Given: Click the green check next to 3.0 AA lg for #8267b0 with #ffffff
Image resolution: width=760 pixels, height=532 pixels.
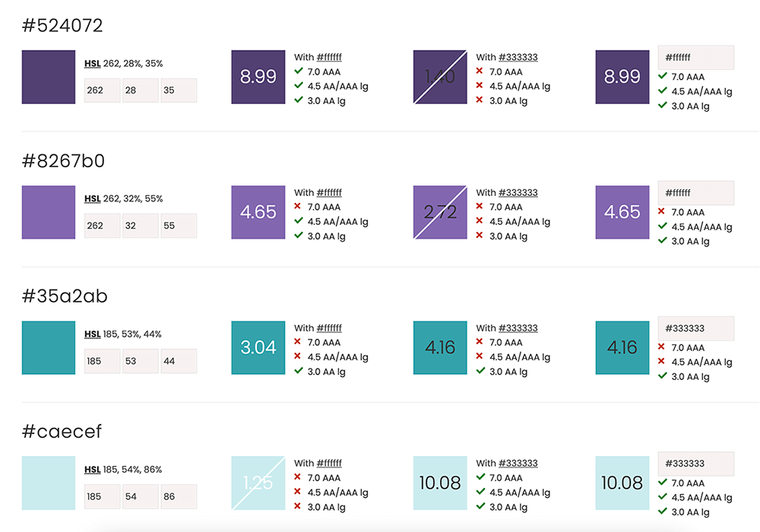Looking at the screenshot, I should pyautogui.click(x=297, y=236).
